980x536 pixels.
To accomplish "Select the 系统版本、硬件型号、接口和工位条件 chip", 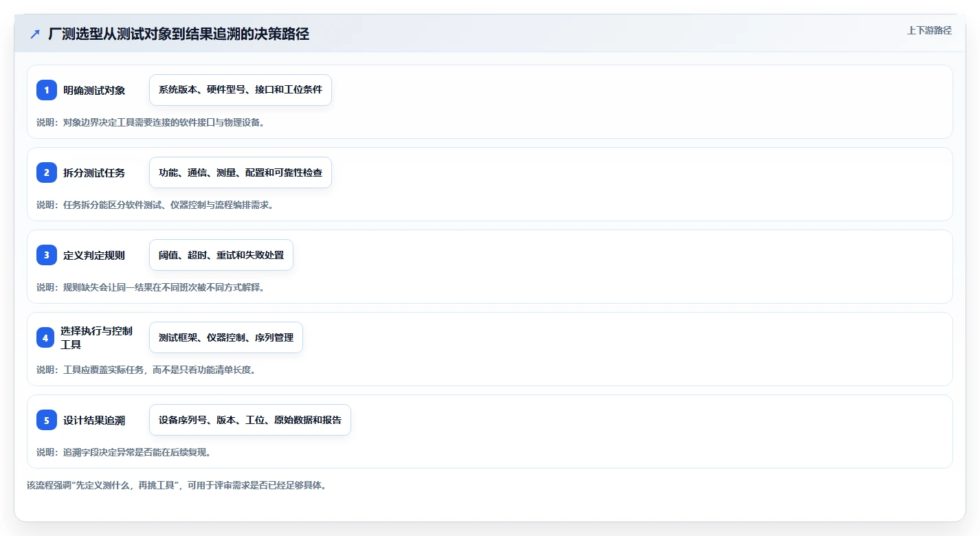I will [x=241, y=90].
